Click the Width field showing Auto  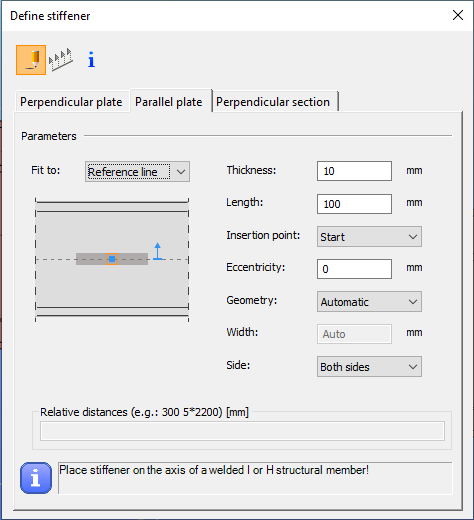point(354,334)
